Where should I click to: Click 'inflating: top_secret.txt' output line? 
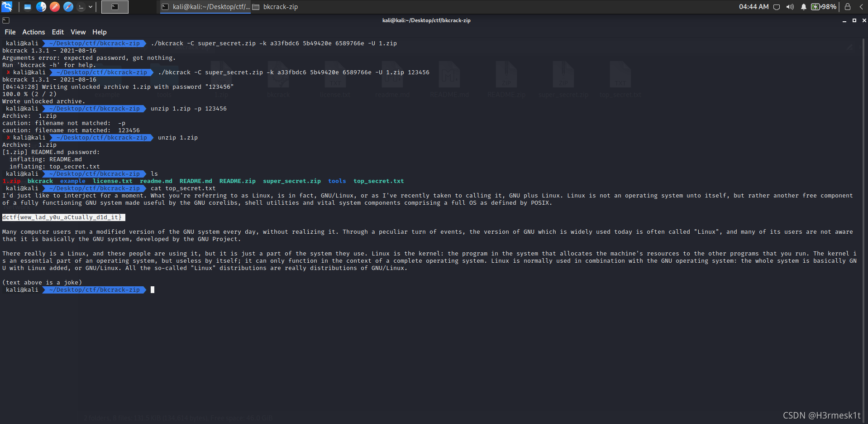pos(55,167)
